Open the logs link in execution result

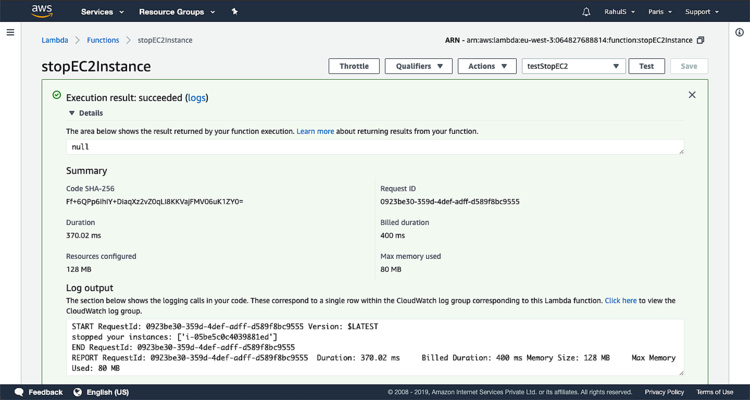point(197,98)
